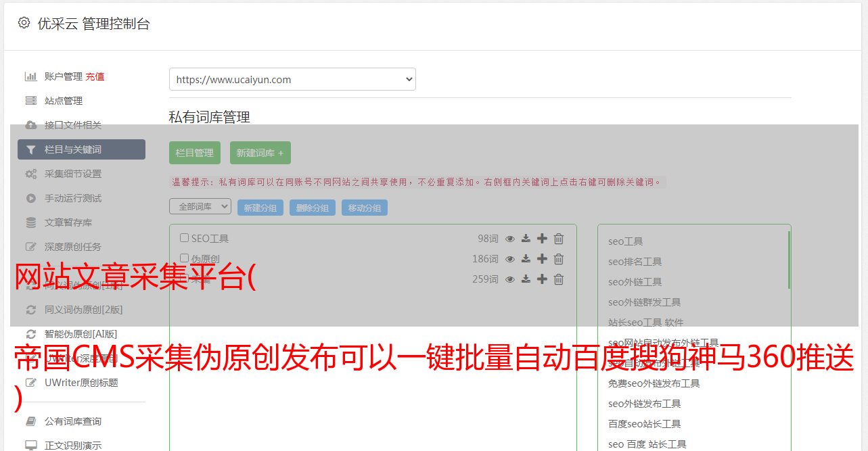Check the SEO工具 checkbox
Viewport: 868px width, 451px height.
pyautogui.click(x=184, y=238)
